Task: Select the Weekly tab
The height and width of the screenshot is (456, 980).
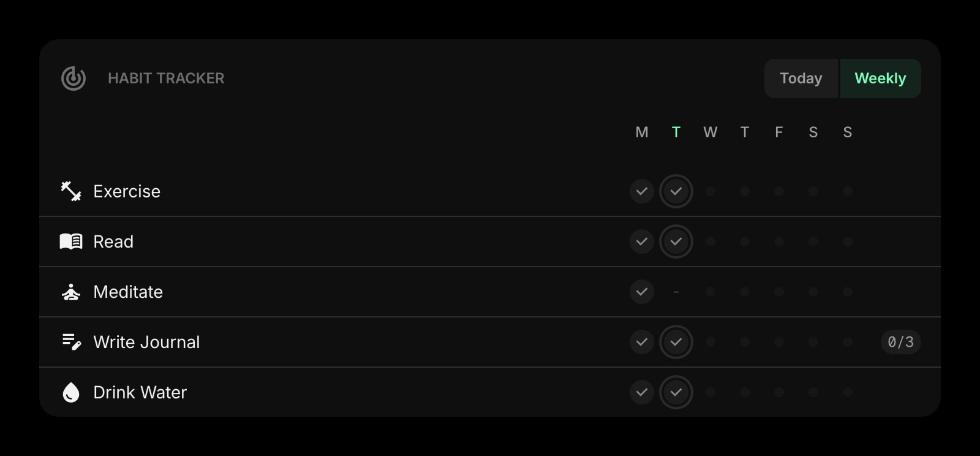Action: click(880, 78)
